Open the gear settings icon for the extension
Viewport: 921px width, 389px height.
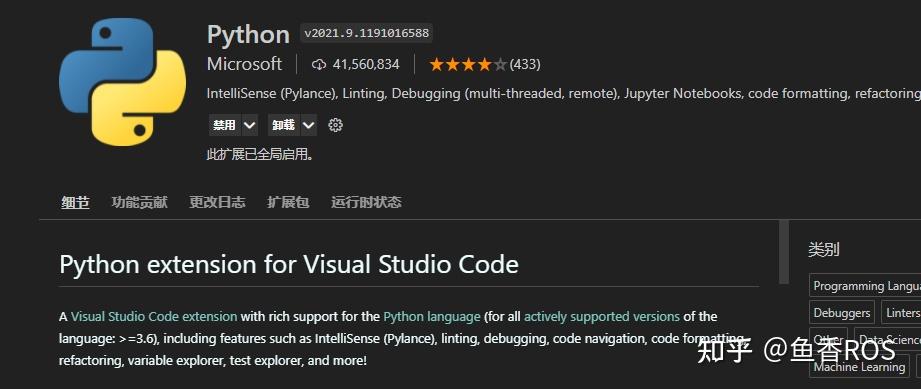335,125
